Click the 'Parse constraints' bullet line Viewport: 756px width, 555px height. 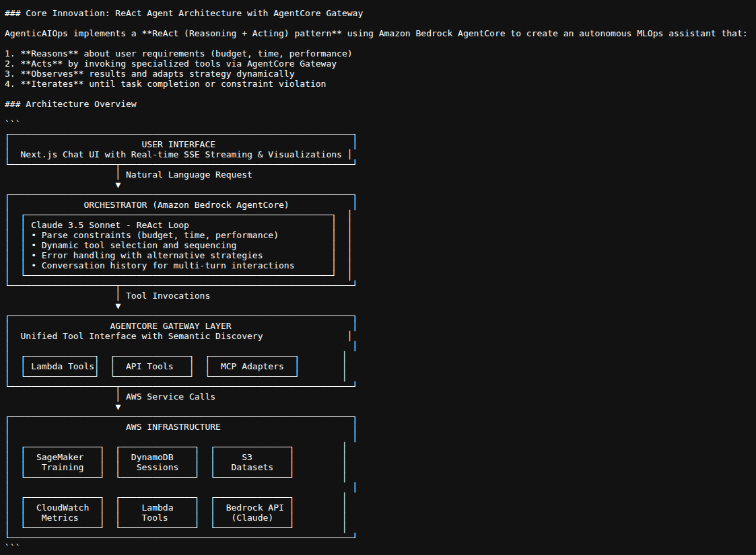click(x=155, y=235)
